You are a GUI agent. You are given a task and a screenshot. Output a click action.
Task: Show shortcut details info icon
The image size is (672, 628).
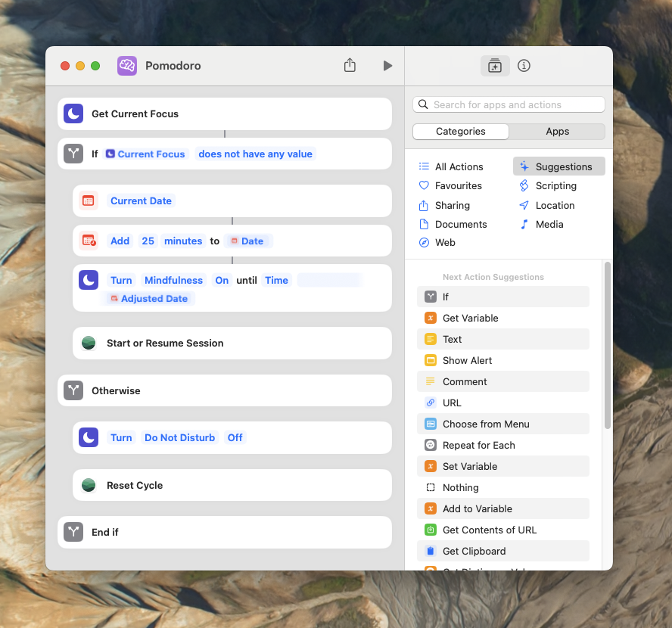[524, 66]
